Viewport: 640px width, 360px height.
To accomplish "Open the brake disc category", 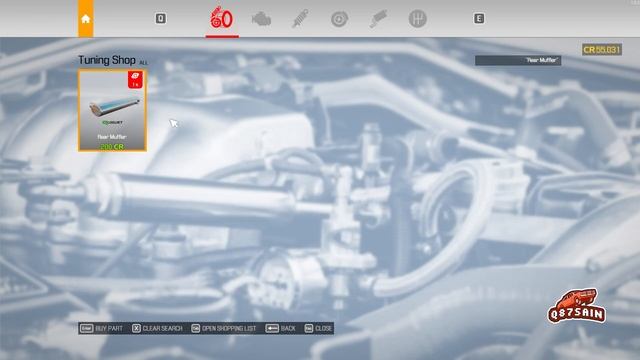I will [339, 19].
